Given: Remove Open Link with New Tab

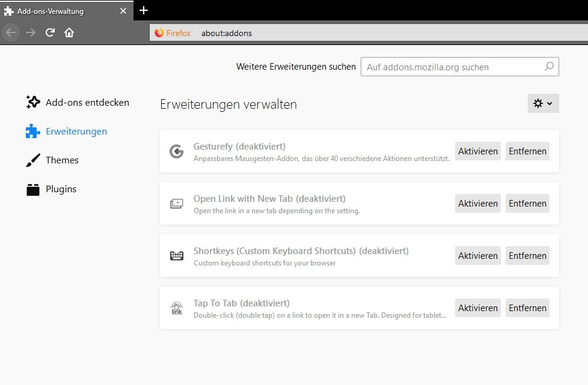Looking at the screenshot, I should pos(527,204).
